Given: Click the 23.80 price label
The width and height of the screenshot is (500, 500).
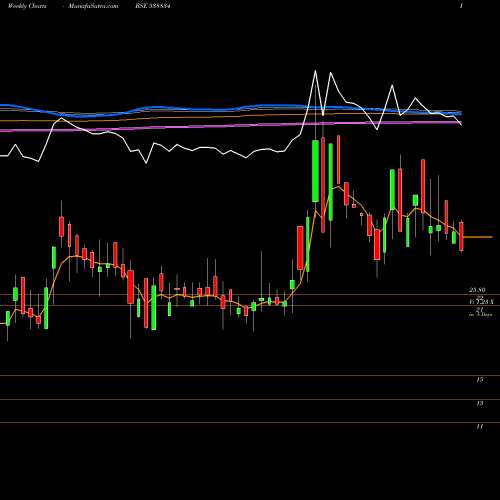Looking at the screenshot, I should [477, 290].
